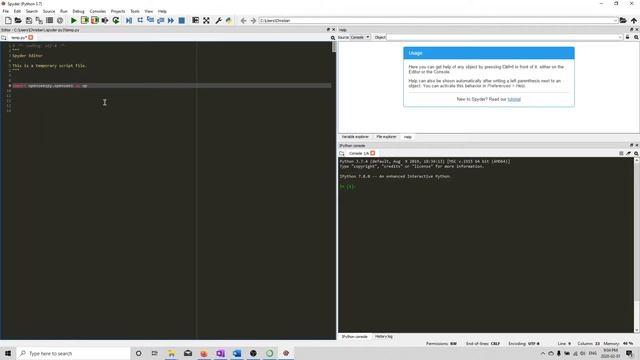Screen dimensions: 640x360
Task: Go back with left arrow
Action: click(243, 20)
